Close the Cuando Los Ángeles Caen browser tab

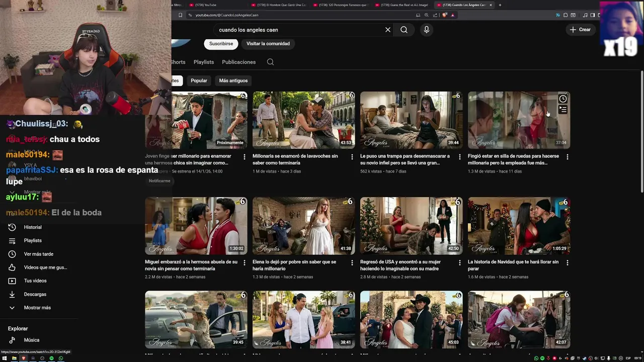pyautogui.click(x=491, y=5)
